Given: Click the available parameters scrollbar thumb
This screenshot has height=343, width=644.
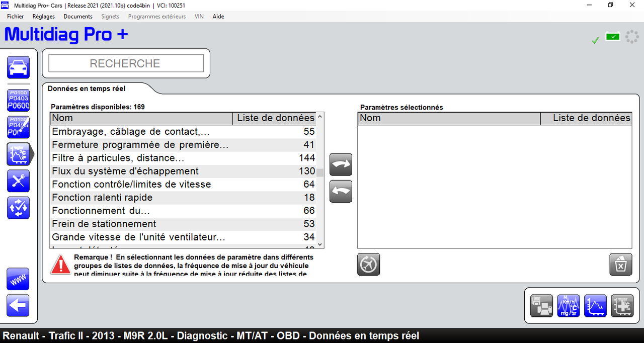Looking at the screenshot, I should pos(320,173).
